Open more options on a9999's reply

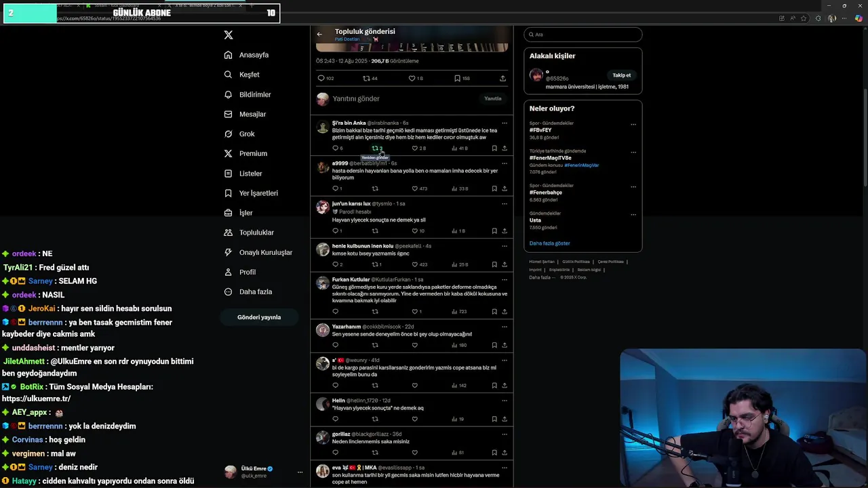504,163
